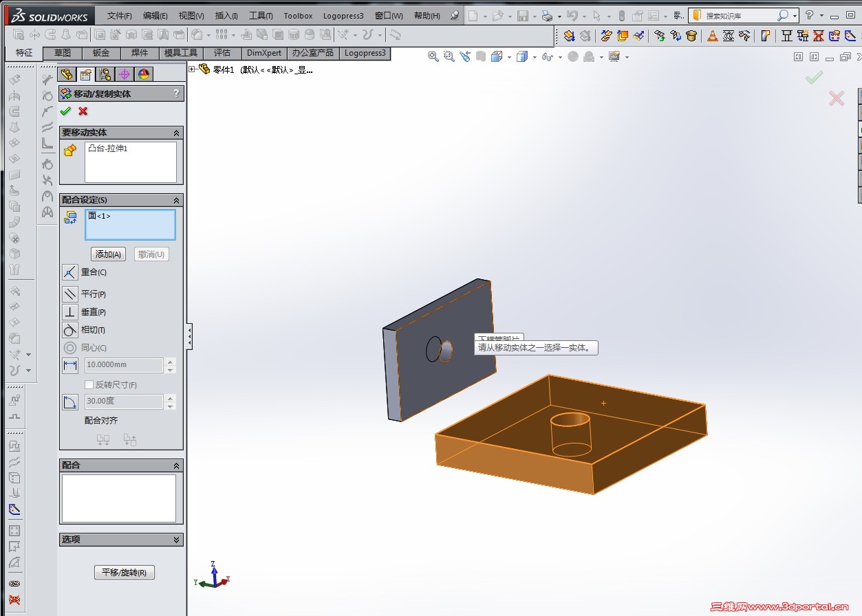The width and height of the screenshot is (862, 616).
Task: Switch to the 模具工具 tab
Action: tap(181, 53)
